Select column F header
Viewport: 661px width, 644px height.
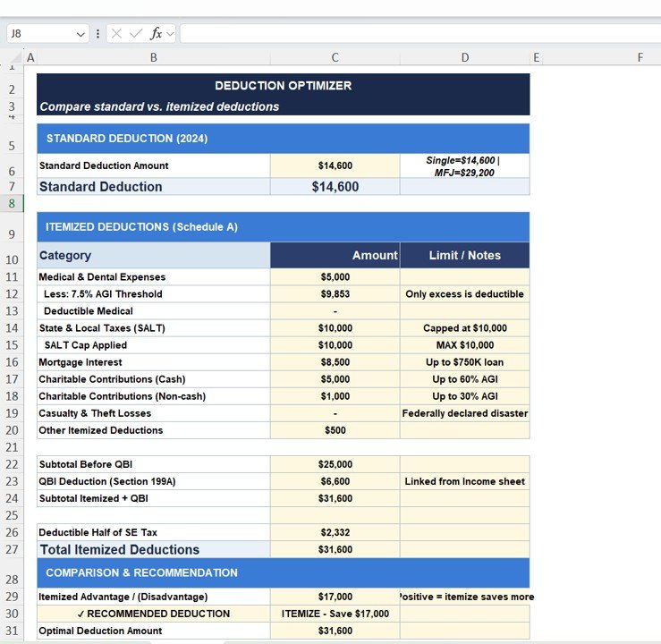tap(640, 58)
